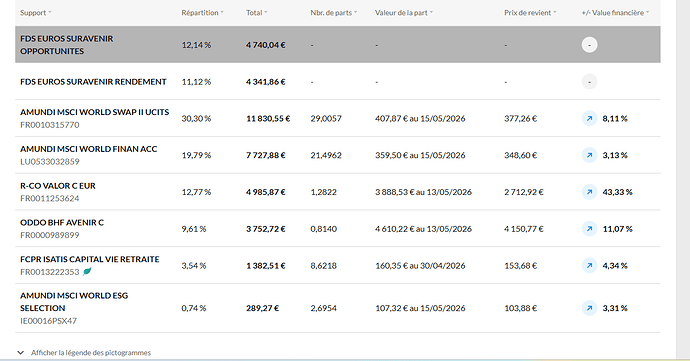This screenshot has width=690, height=361.
Task: Click share count 21,4962
Action: [326, 155]
